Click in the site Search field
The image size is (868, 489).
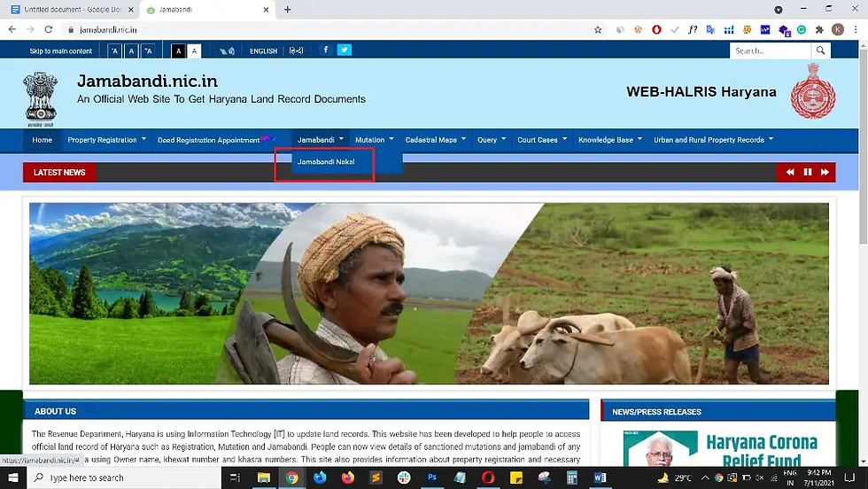tap(771, 50)
